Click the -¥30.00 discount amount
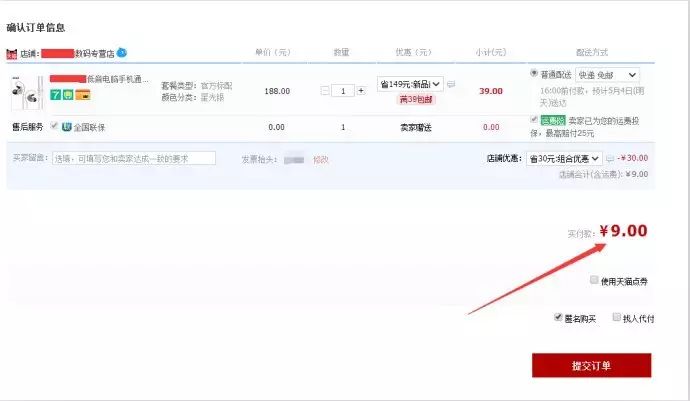The width and height of the screenshot is (690, 401). (633, 158)
